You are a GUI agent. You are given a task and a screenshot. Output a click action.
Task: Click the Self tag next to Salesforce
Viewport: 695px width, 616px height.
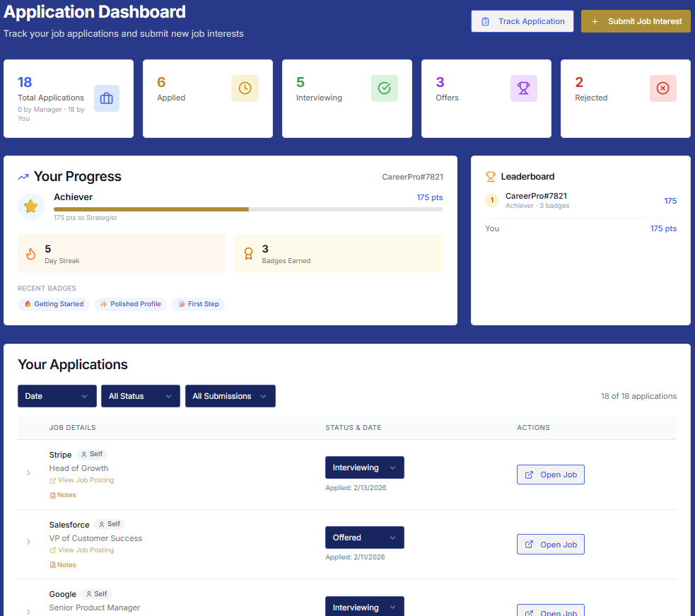tap(110, 524)
